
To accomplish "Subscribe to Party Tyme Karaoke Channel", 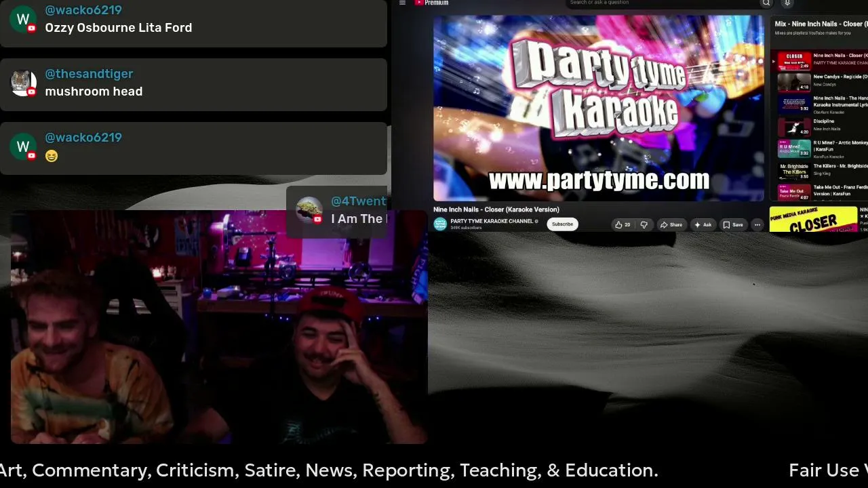I will pos(562,224).
